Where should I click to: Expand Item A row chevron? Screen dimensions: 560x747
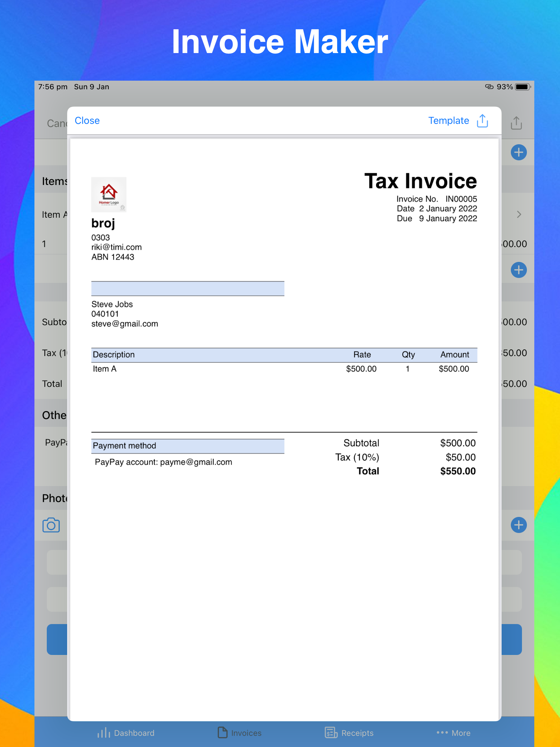coord(519,214)
